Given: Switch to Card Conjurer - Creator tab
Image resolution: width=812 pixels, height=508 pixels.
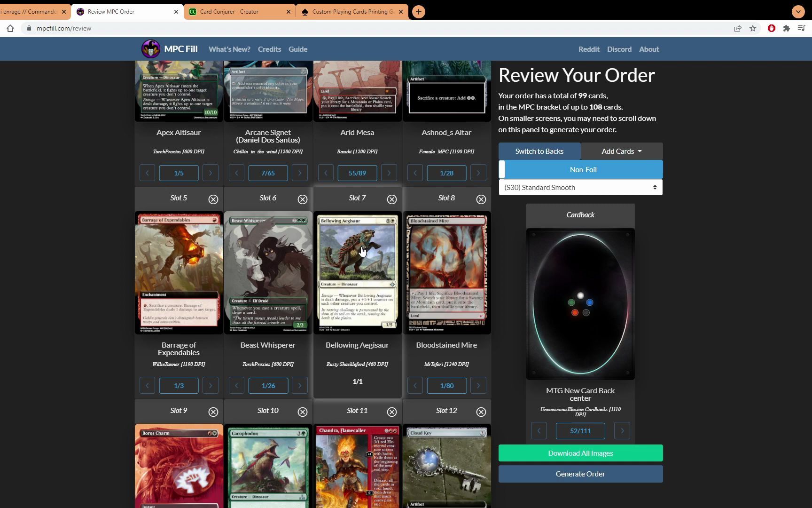Looking at the screenshot, I should [x=240, y=12].
